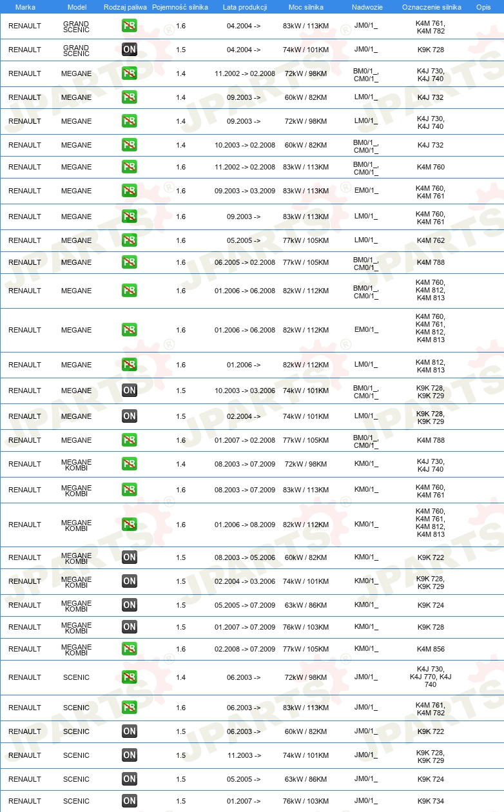Screen dimensions: 504x812
Task: Click ON icon for Megane Kombi K9K 724
Action: coord(129,605)
